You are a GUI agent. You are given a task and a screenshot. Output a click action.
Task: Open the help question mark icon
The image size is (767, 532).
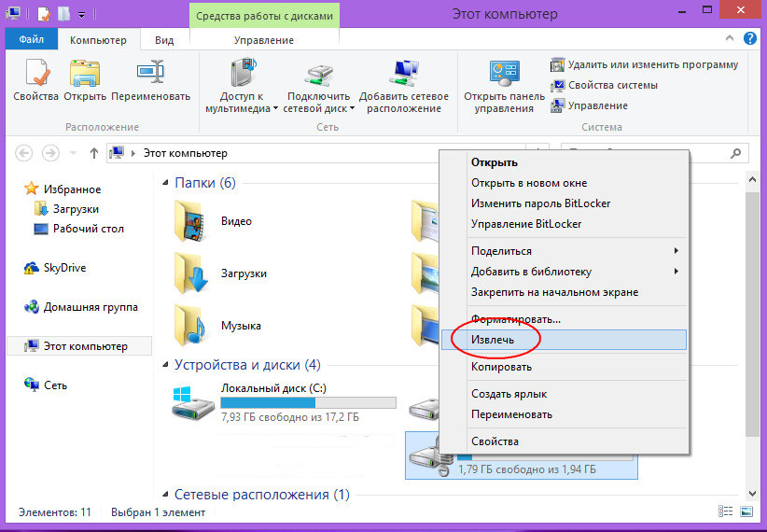pos(750,38)
